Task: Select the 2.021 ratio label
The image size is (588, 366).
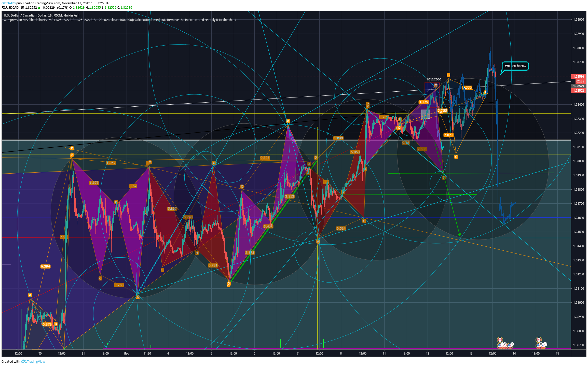Action: tap(448, 135)
